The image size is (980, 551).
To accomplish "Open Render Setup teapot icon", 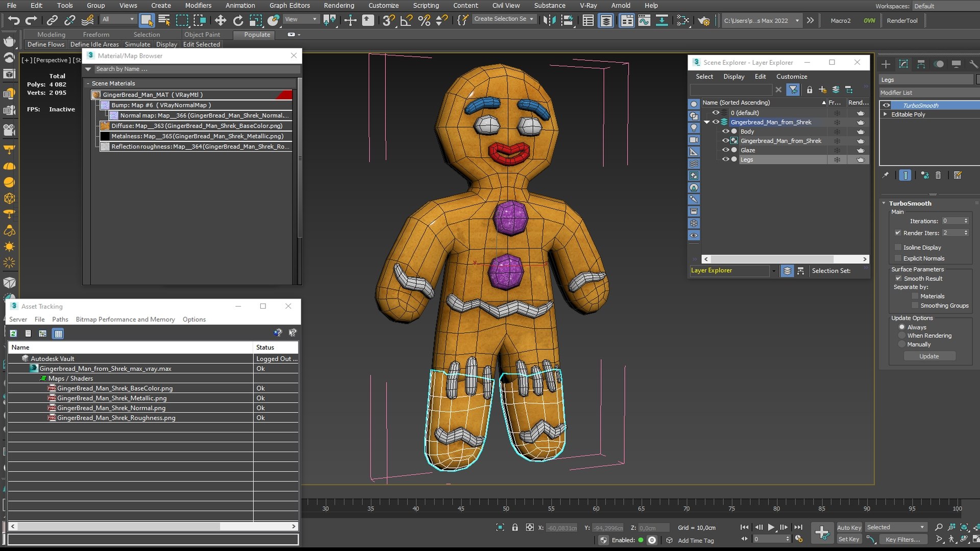I will tap(704, 20).
